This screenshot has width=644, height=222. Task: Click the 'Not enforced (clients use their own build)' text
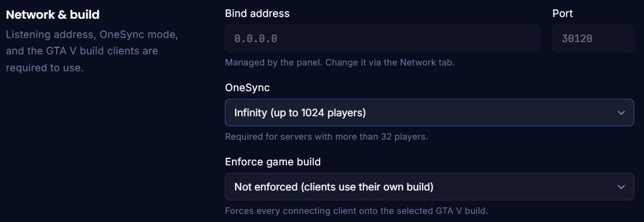pos(334,187)
